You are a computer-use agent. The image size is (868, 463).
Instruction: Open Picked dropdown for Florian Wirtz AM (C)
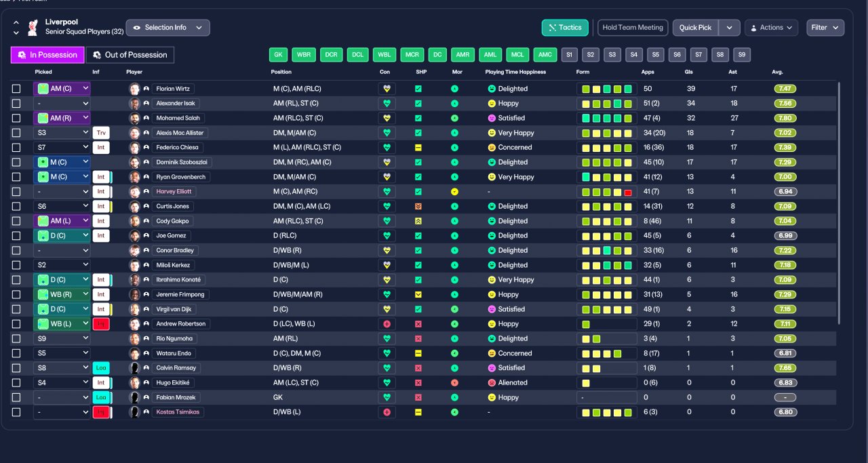click(x=62, y=89)
